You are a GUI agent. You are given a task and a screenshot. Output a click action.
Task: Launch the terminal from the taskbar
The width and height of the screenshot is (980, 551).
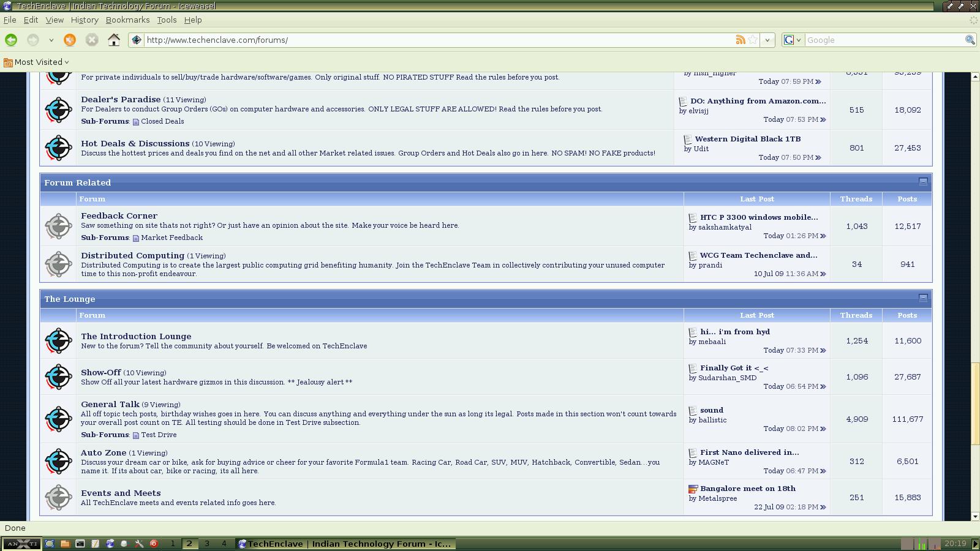pos(80,544)
